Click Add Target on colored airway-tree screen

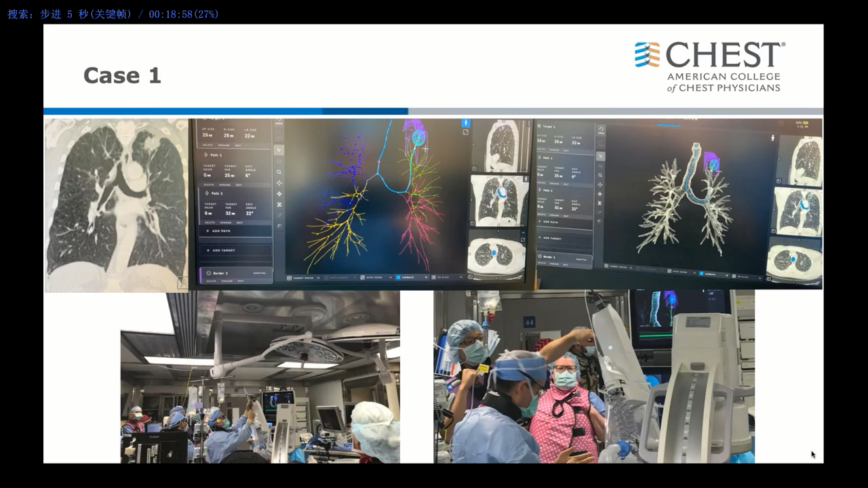236,250
